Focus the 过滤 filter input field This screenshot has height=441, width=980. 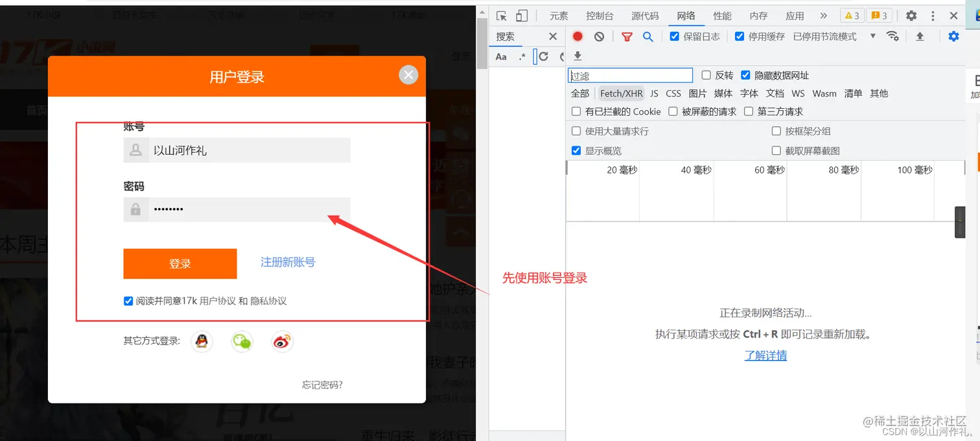click(x=631, y=76)
